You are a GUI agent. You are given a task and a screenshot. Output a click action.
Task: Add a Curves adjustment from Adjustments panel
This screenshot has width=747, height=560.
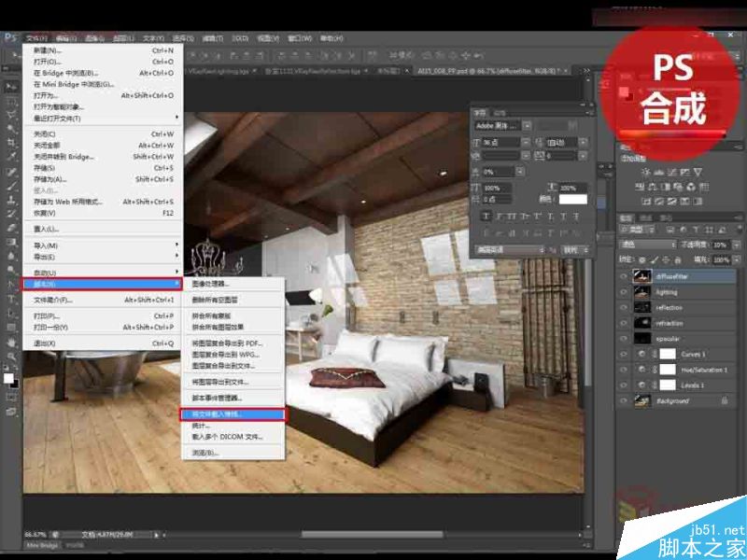tap(671, 173)
